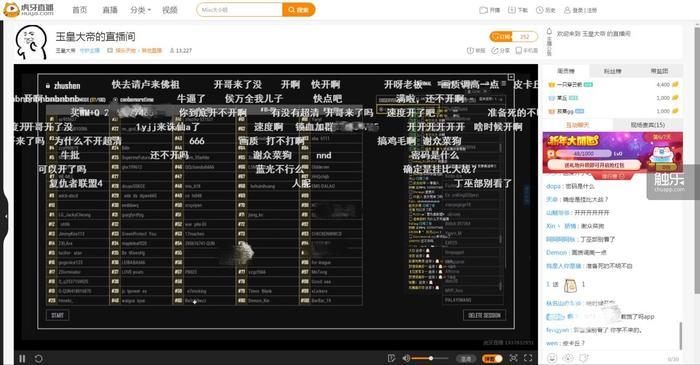700x365 pixels.
Task: Click the chat panel vertical scrollbar
Action: 681,336
